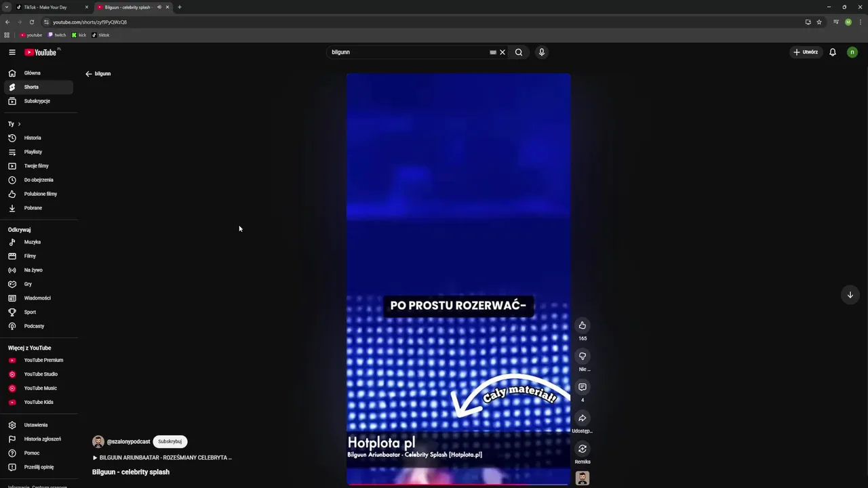Clear the search query with X
This screenshot has height=488, width=868.
point(502,52)
